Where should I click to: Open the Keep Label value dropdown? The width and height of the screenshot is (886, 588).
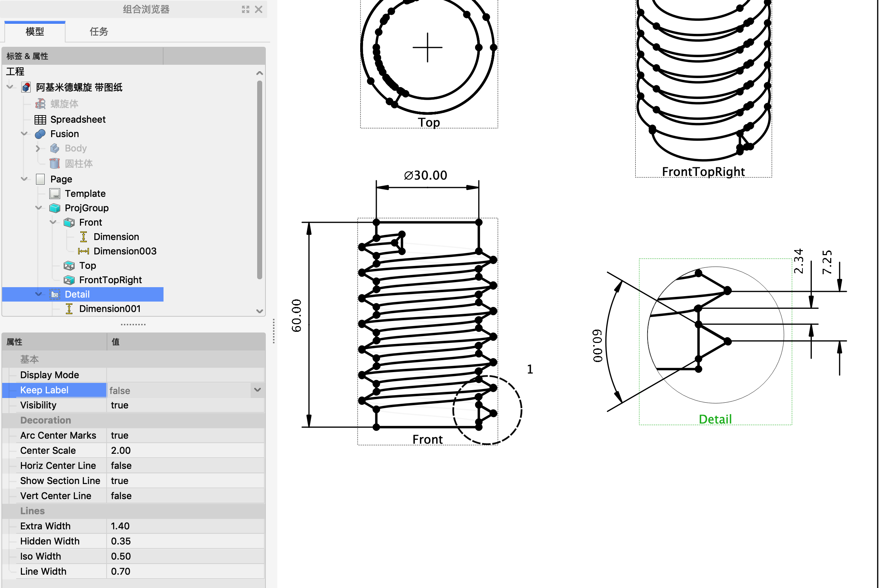[x=258, y=390]
